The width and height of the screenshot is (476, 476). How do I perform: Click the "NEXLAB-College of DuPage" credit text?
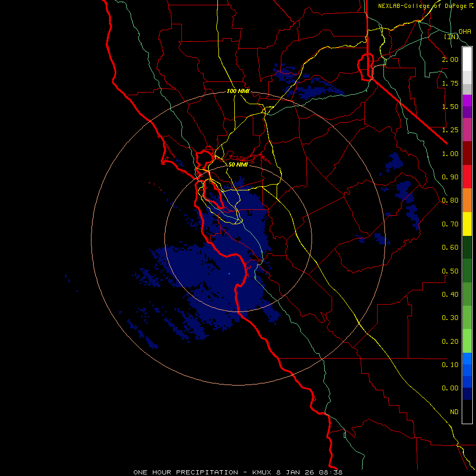[423, 6]
